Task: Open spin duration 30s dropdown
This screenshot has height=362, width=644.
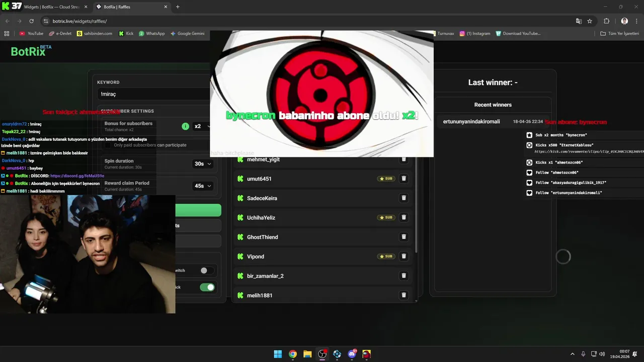Action: coord(203,164)
